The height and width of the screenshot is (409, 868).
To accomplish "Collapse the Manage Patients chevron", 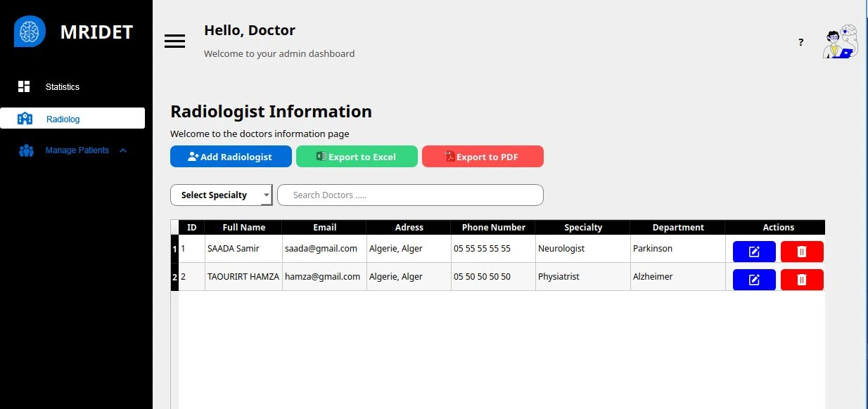I will click(123, 150).
